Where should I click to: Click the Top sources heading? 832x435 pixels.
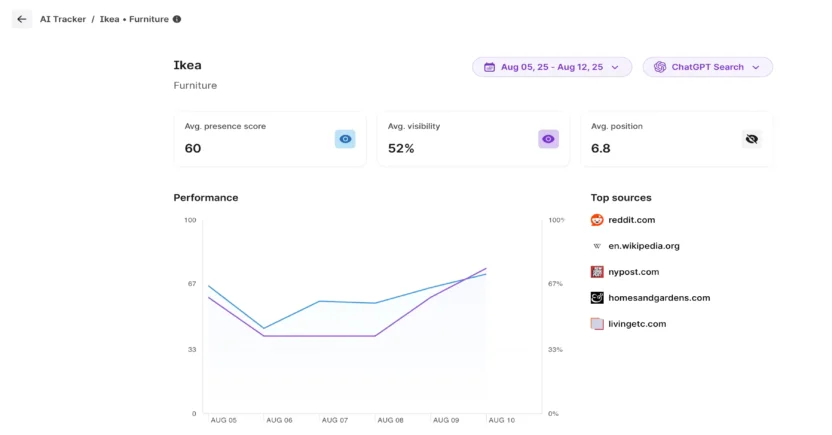click(x=621, y=197)
